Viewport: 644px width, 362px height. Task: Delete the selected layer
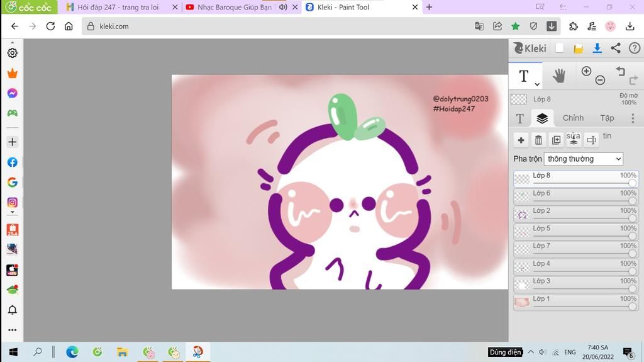coord(538,140)
